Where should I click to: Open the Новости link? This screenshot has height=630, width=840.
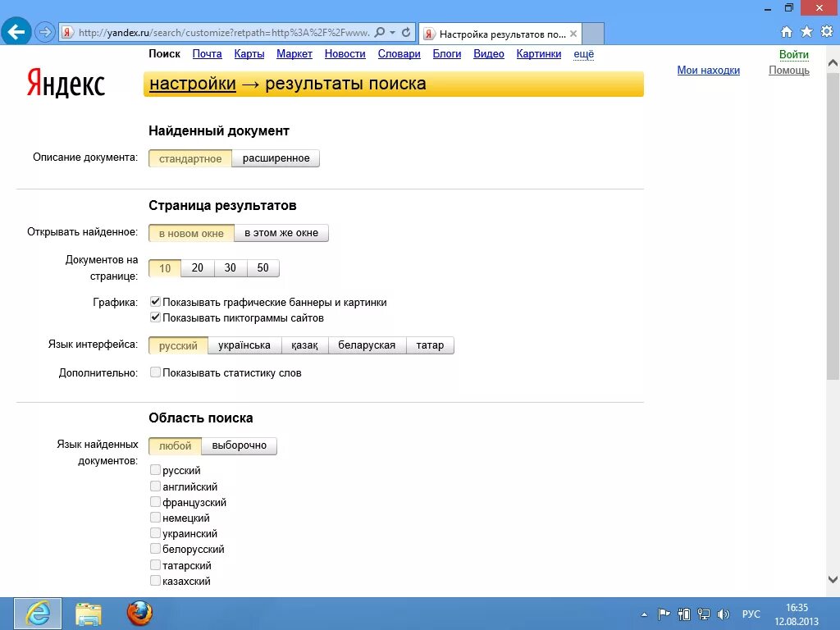pos(345,53)
